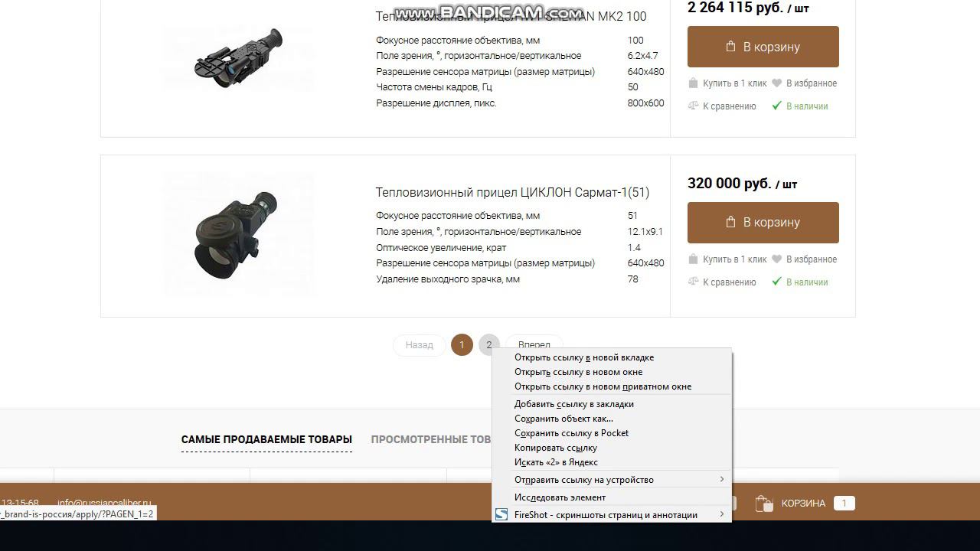Viewport: 980px width, 551px height.
Task: Click the Сармат-1 scope product thumbnail
Action: (237, 235)
